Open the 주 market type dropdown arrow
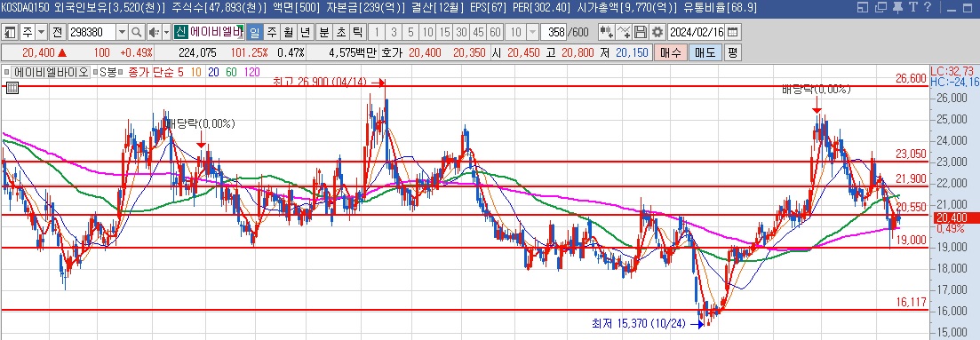 41,33
